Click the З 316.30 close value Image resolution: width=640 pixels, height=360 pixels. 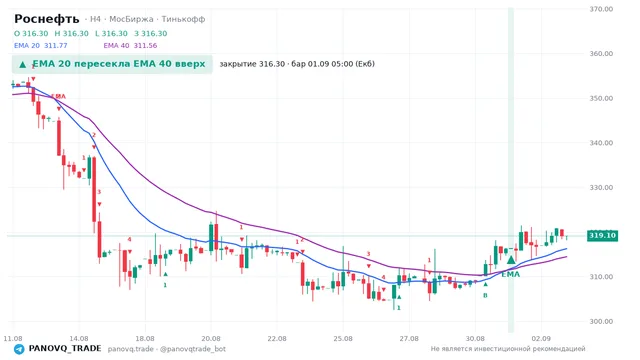pyautogui.click(x=151, y=33)
